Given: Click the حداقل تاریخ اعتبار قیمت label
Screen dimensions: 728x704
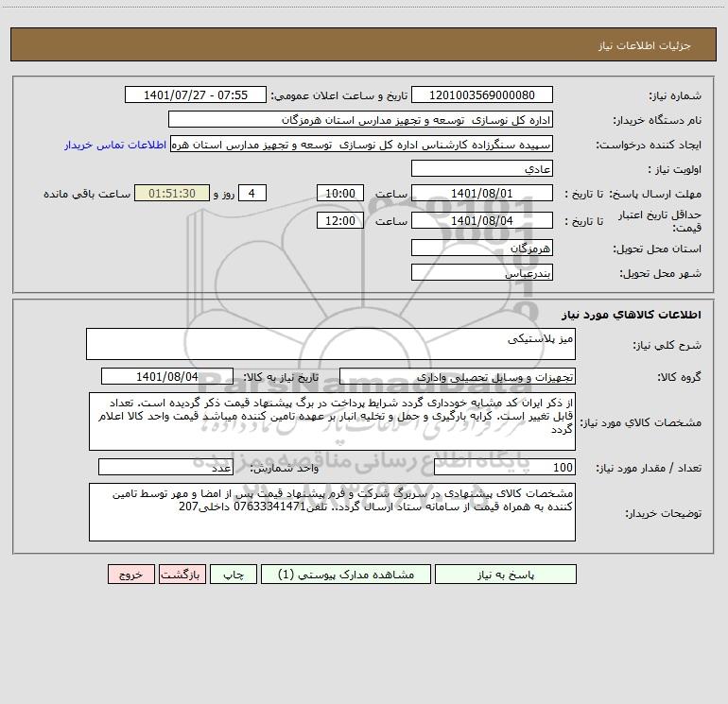Looking at the screenshot, I should pyautogui.click(x=660, y=221).
